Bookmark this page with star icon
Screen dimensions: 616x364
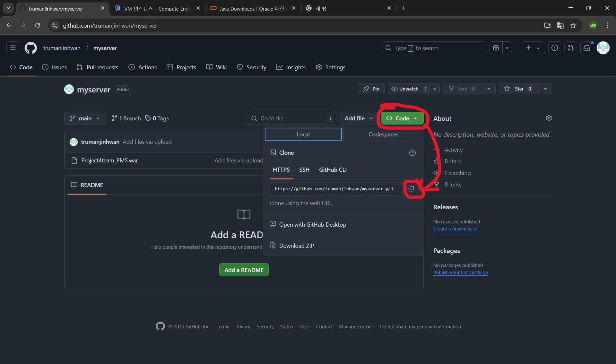click(x=573, y=25)
